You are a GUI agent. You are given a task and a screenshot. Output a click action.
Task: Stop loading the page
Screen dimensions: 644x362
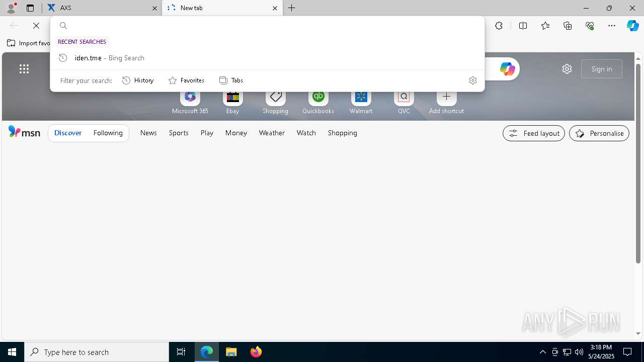36,26
